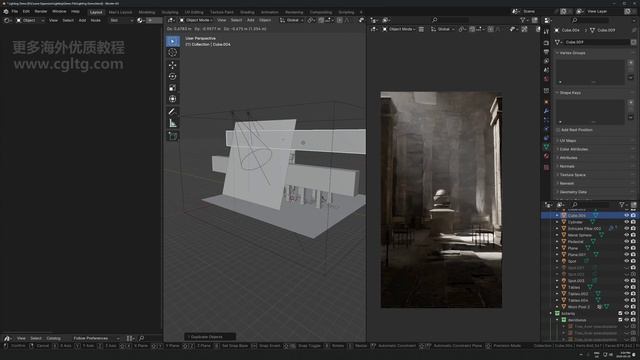Image resolution: width=640 pixels, height=360 pixels.
Task: Open the outliner filter funnel dropdown
Action: tap(623, 204)
